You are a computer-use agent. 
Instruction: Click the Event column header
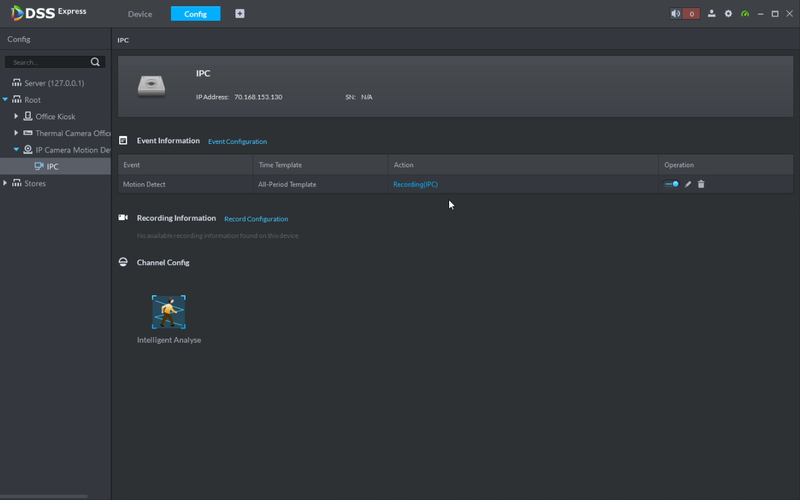(185, 165)
